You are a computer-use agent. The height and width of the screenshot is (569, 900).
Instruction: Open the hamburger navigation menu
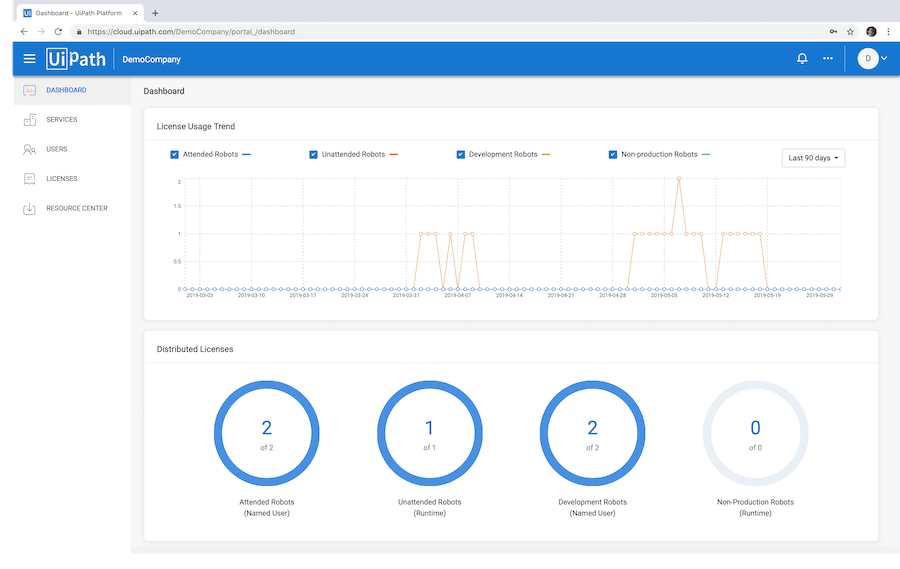point(29,59)
